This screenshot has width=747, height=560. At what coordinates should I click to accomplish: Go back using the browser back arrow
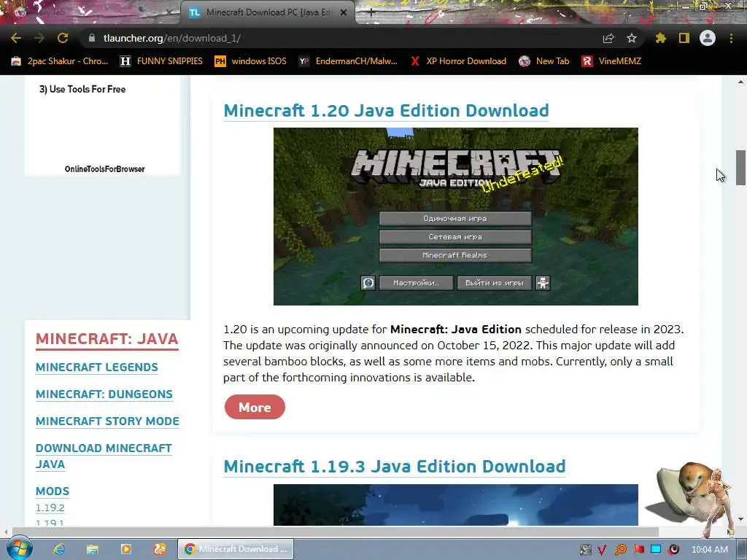16,38
